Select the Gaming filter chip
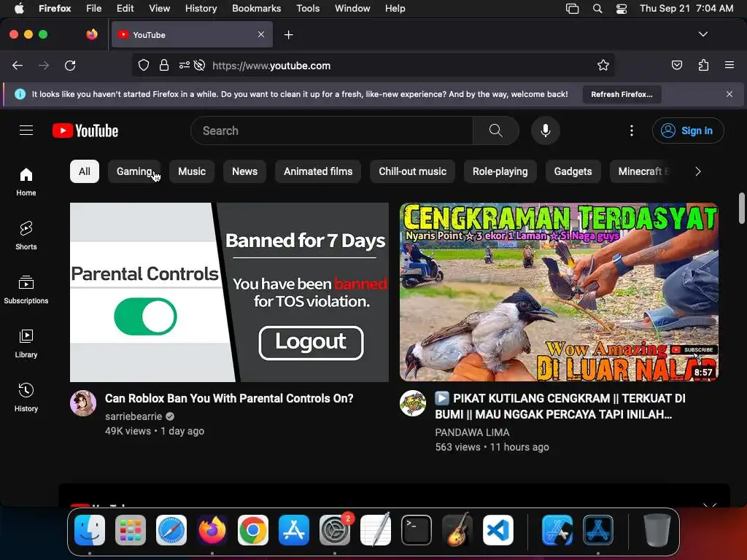This screenshot has height=560, width=747. tap(134, 171)
